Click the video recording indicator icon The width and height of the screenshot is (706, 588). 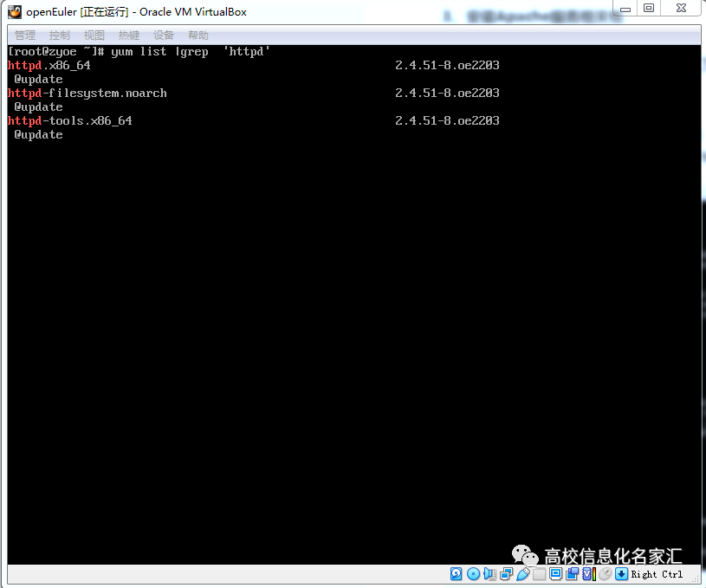point(571,574)
